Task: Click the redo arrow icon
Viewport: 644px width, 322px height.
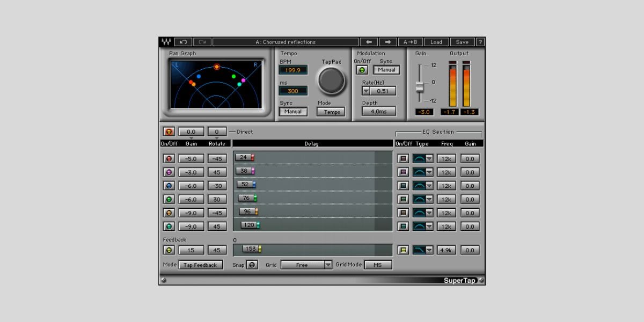Action: 202,42
